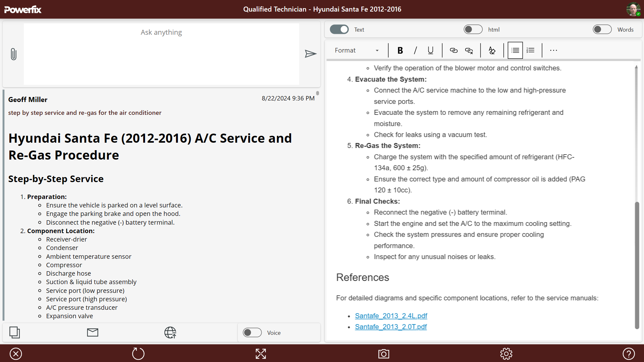Click the 'Qualified Technician - Hyundai Santa Fe' title
644x362 pixels.
[322, 9]
